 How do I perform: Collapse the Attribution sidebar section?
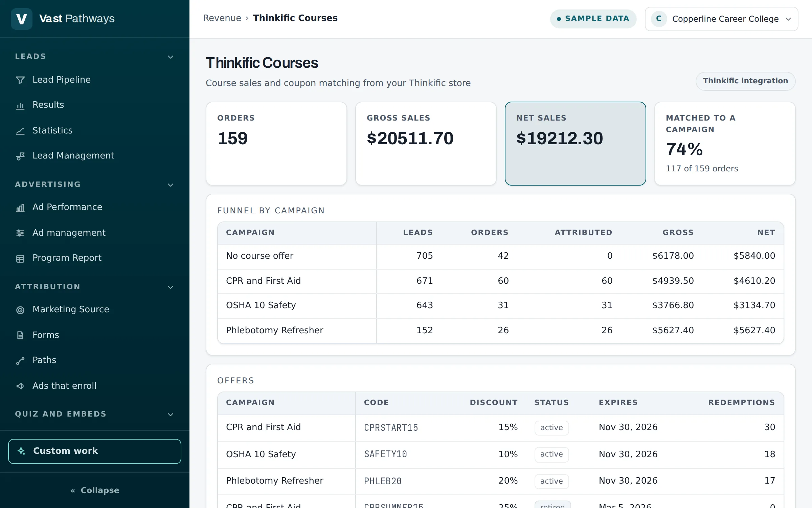(x=171, y=287)
